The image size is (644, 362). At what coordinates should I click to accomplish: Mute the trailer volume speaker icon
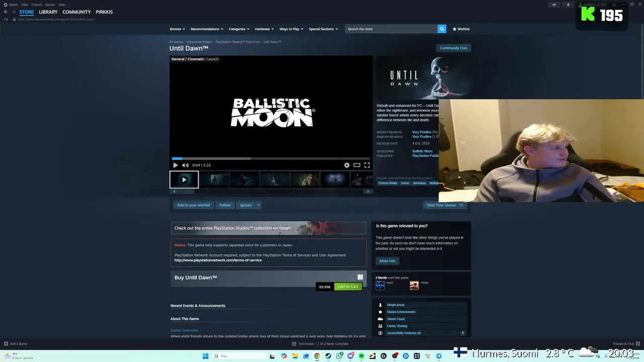185,165
